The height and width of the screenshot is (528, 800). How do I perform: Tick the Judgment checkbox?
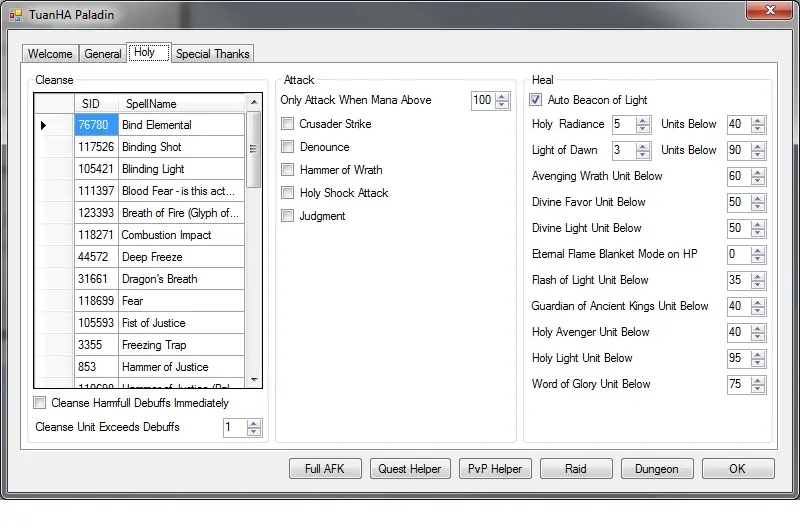point(288,216)
